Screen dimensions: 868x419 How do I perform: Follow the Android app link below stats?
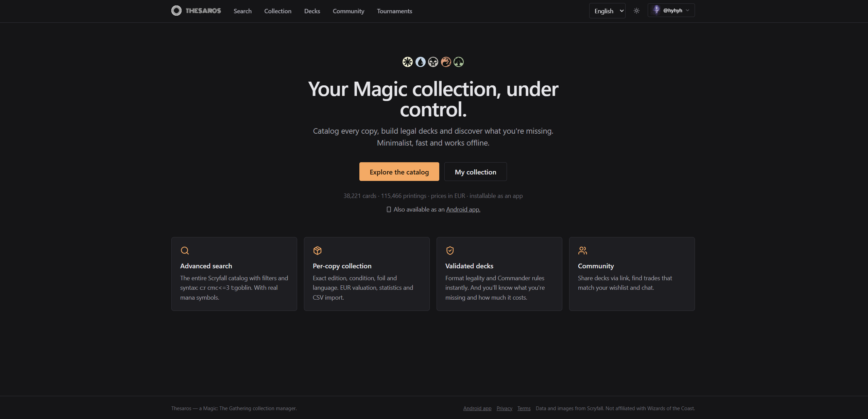pyautogui.click(x=463, y=209)
